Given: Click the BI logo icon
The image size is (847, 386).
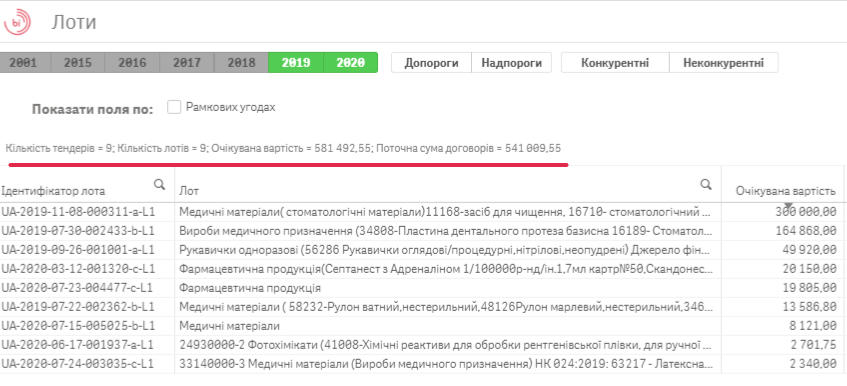Looking at the screenshot, I should pos(17,23).
